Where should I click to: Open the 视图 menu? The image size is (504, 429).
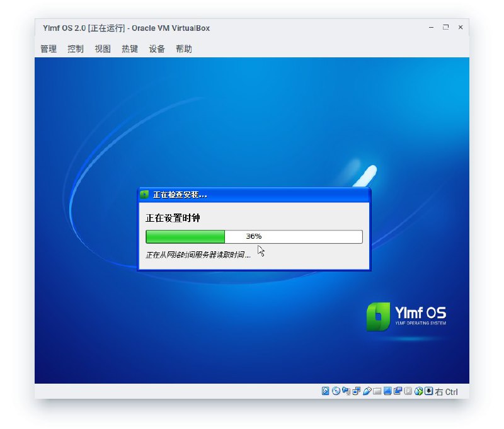[x=103, y=49]
